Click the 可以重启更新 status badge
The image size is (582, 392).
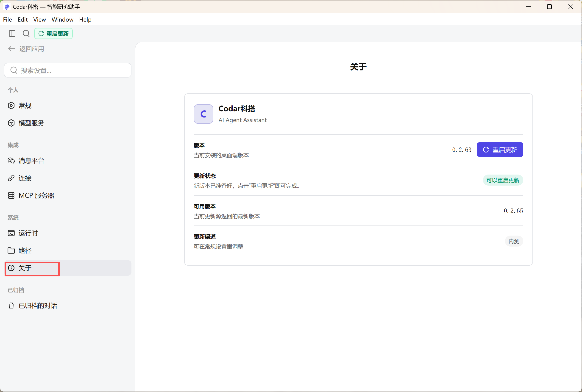point(503,180)
